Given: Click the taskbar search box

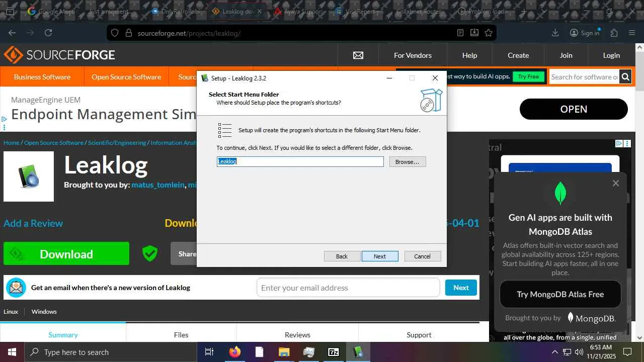Looking at the screenshot, I should (111, 352).
